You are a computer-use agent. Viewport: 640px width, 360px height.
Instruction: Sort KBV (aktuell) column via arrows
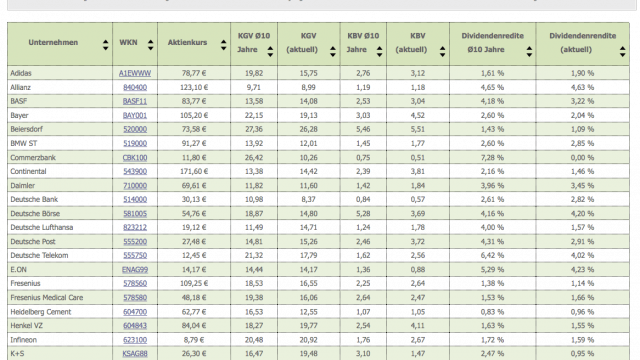(x=442, y=51)
